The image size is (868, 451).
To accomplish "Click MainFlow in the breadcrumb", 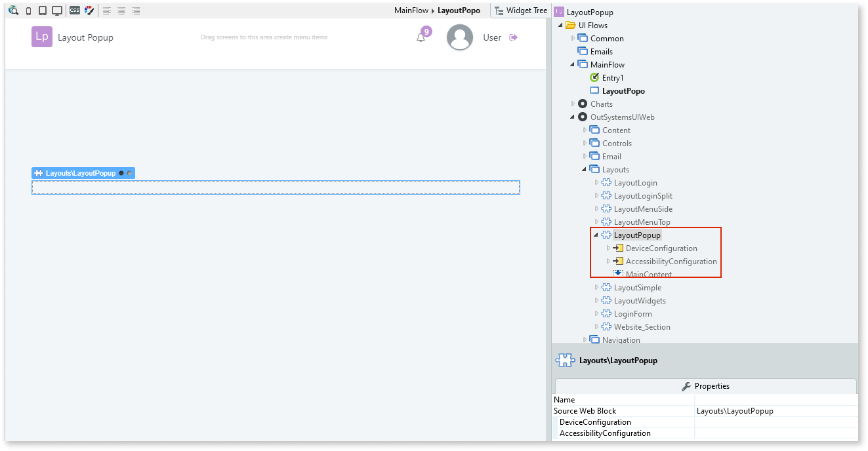I will coord(413,10).
